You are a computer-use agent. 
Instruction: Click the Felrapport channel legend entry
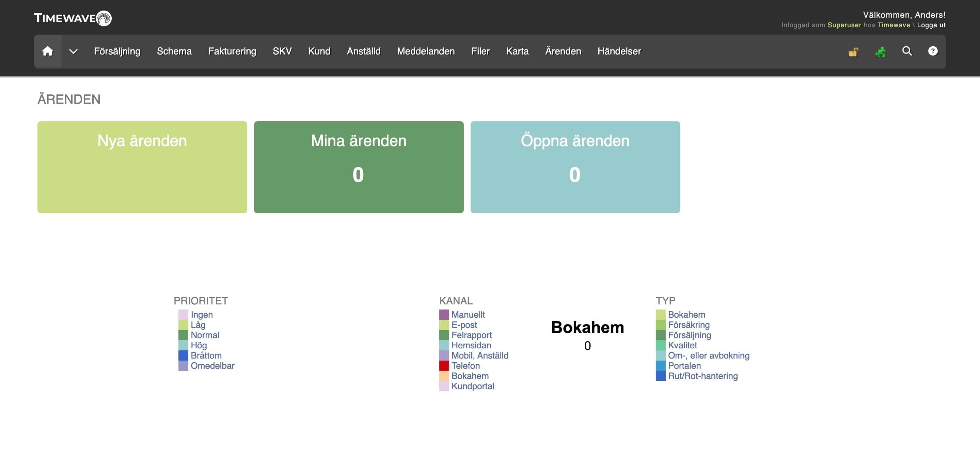click(471, 335)
